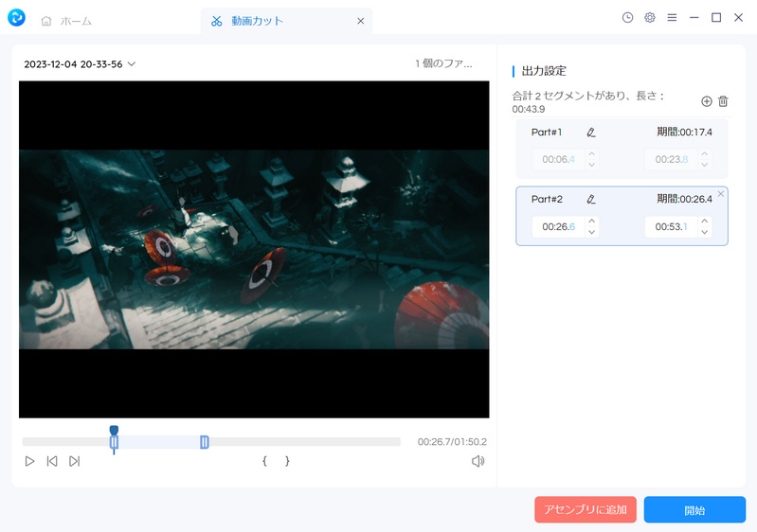Decrease Part#2 start time with down arrow
The width and height of the screenshot is (757, 532).
click(592, 232)
